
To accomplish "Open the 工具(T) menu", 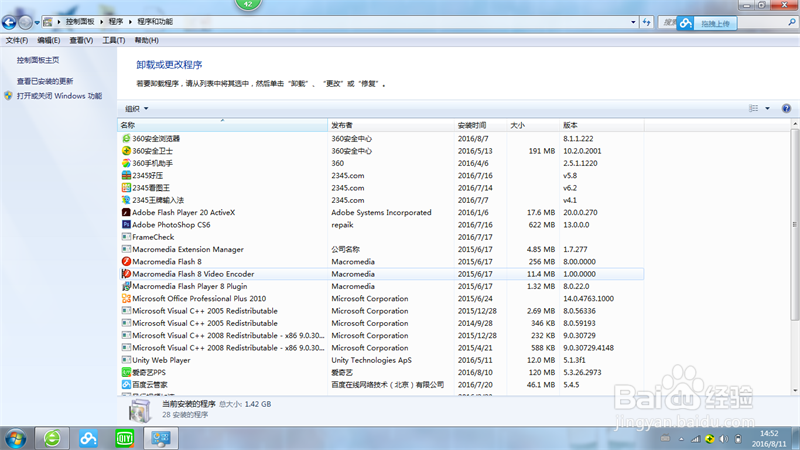I will pos(113,40).
